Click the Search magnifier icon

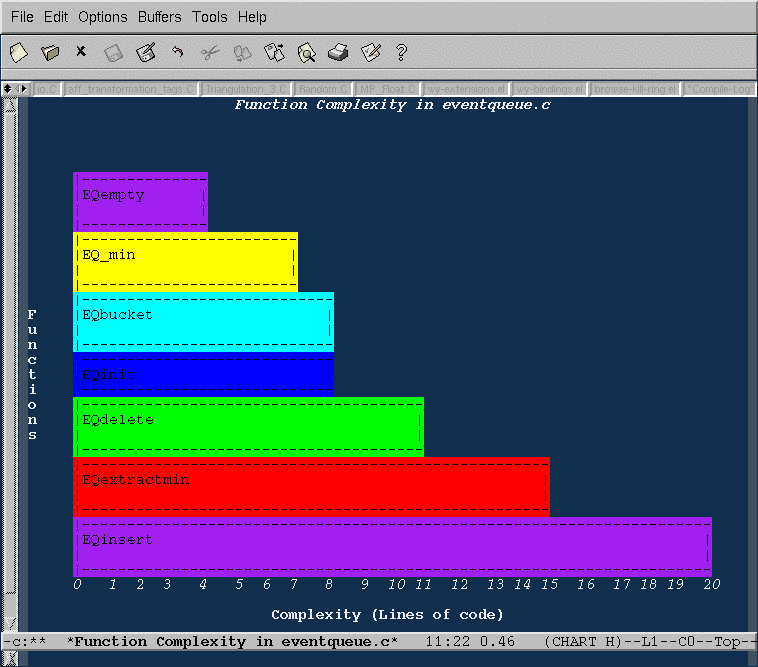306,52
